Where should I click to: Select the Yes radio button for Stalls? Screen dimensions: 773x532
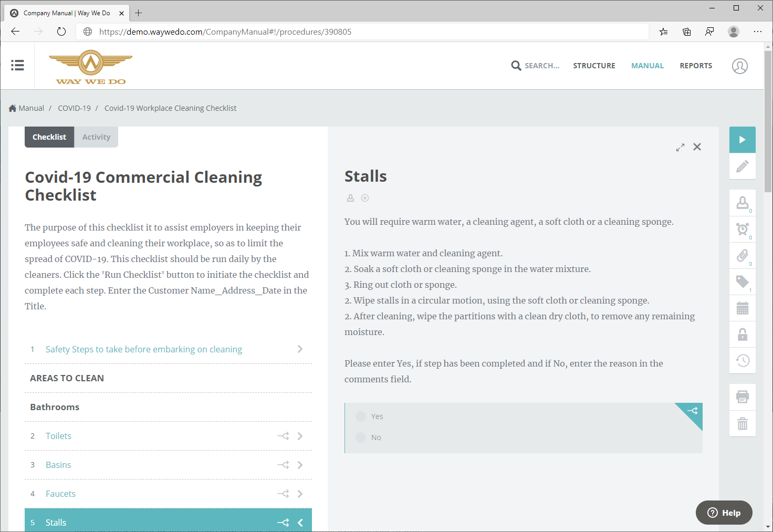pyautogui.click(x=361, y=416)
